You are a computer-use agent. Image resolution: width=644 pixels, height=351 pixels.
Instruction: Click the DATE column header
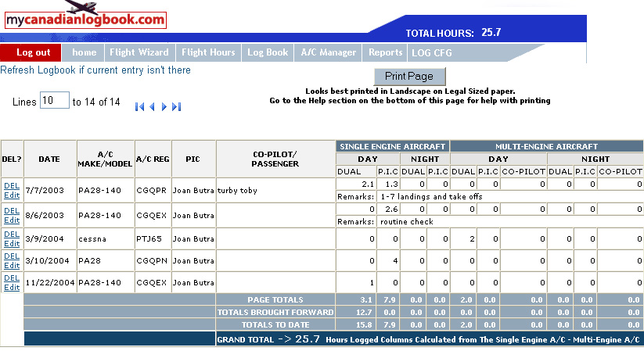point(49,159)
